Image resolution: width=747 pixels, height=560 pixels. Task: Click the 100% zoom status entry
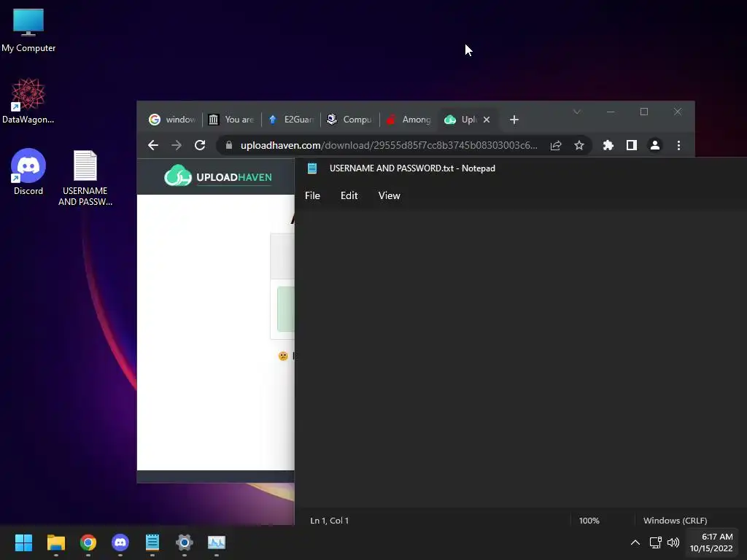point(589,521)
